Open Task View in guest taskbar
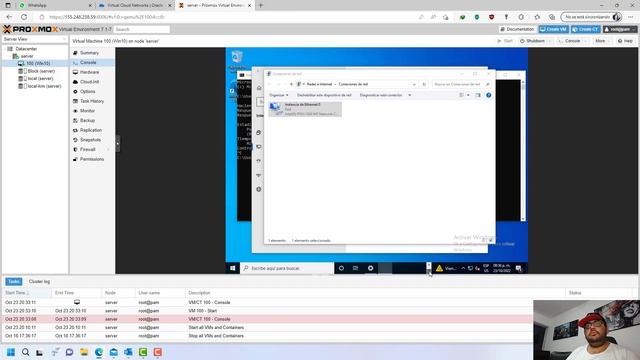The height and width of the screenshot is (360, 640). [x=356, y=268]
